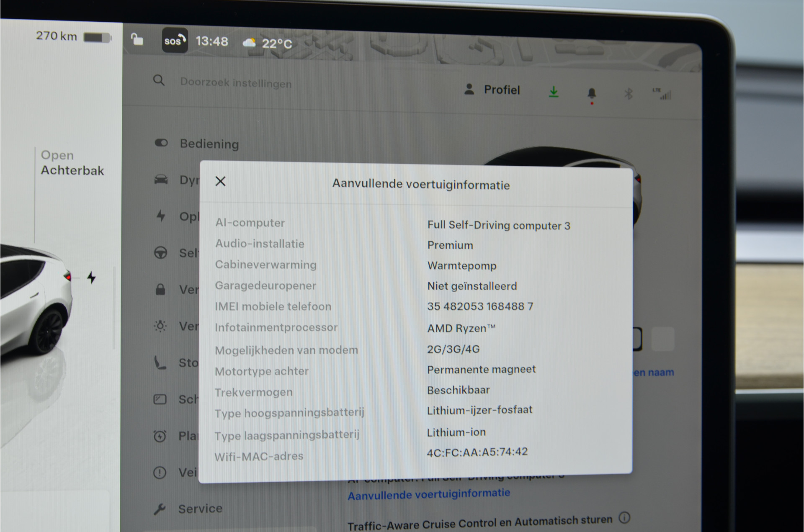Select the Premium audio value
Screen dimensions: 804x532
coord(450,245)
